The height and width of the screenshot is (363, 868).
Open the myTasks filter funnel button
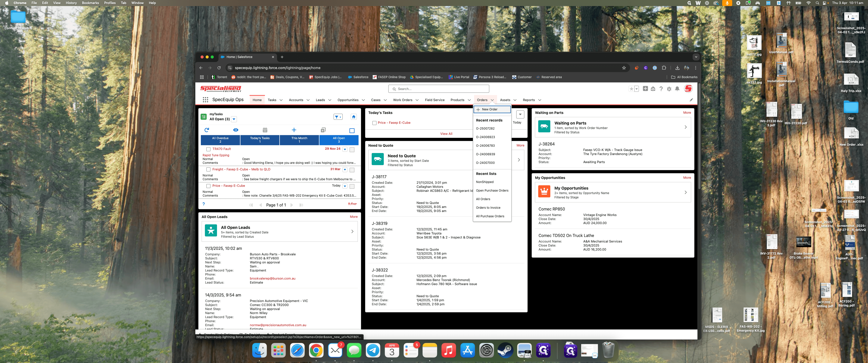pyautogui.click(x=338, y=117)
